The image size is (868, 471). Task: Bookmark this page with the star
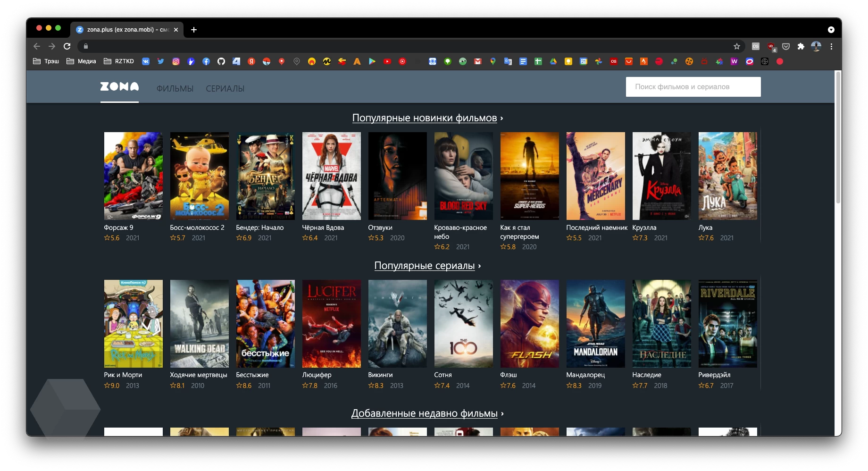click(737, 46)
